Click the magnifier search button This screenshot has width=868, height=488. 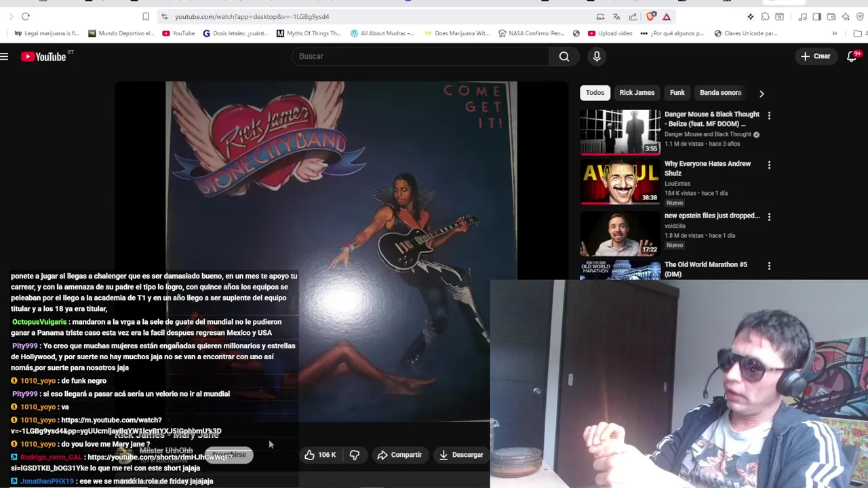[564, 56]
